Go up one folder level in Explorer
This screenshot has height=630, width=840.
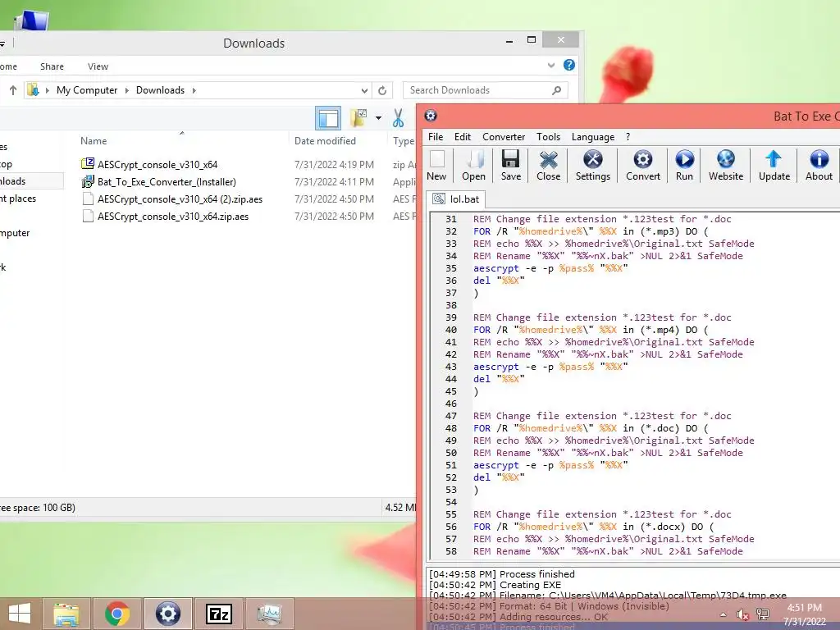tap(13, 90)
